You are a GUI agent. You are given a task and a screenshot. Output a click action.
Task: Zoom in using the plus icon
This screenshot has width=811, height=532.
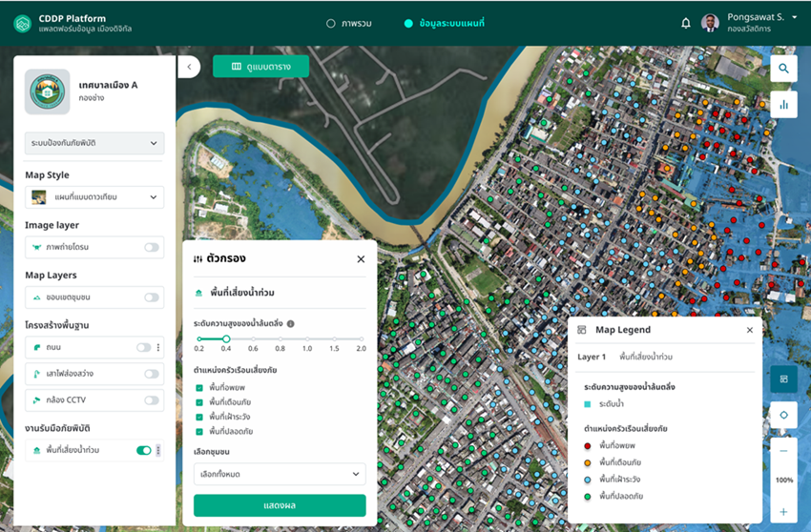[783, 512]
